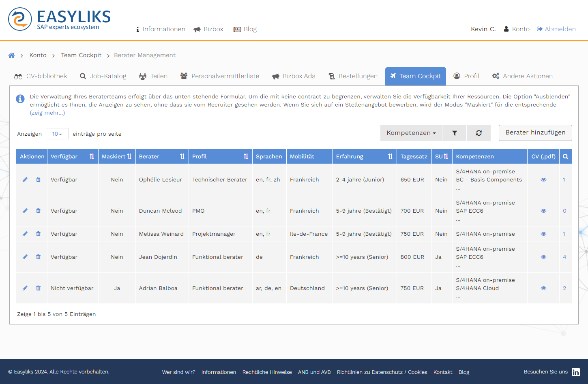Refresh the consultant table
The height and width of the screenshot is (384, 588).
coord(479,133)
